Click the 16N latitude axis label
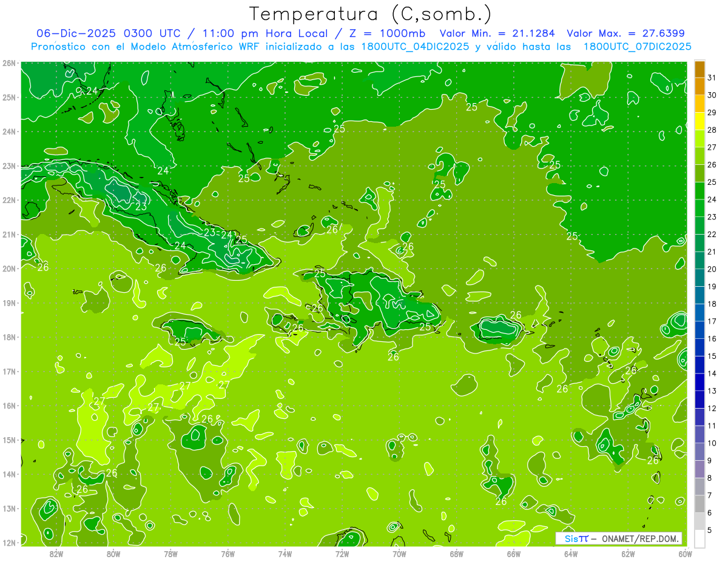728x562 pixels. (8, 406)
